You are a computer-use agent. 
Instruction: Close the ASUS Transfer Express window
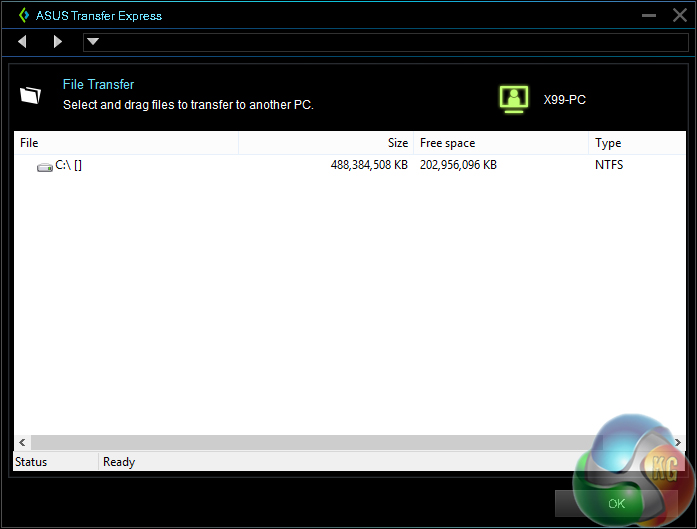tap(680, 16)
